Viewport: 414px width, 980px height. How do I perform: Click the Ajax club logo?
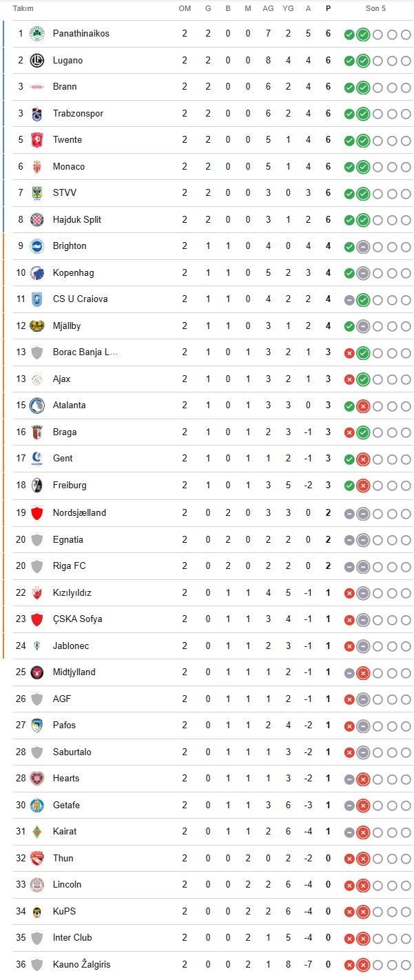coord(37,379)
